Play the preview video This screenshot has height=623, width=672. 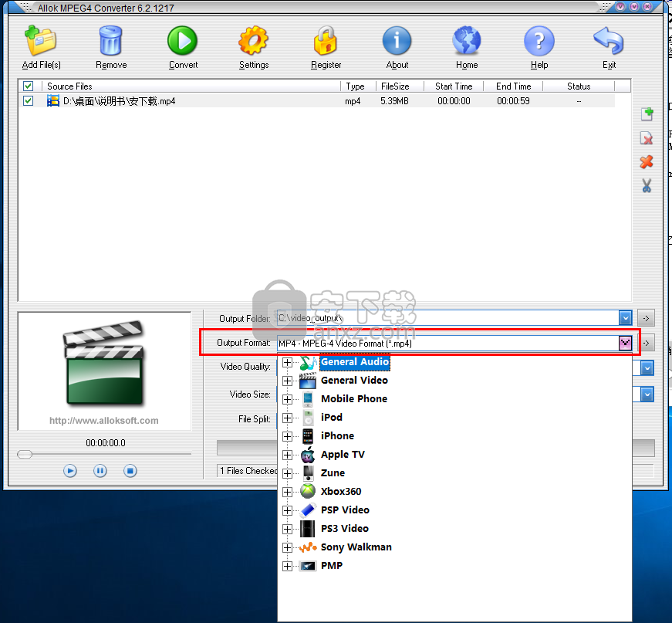point(70,471)
